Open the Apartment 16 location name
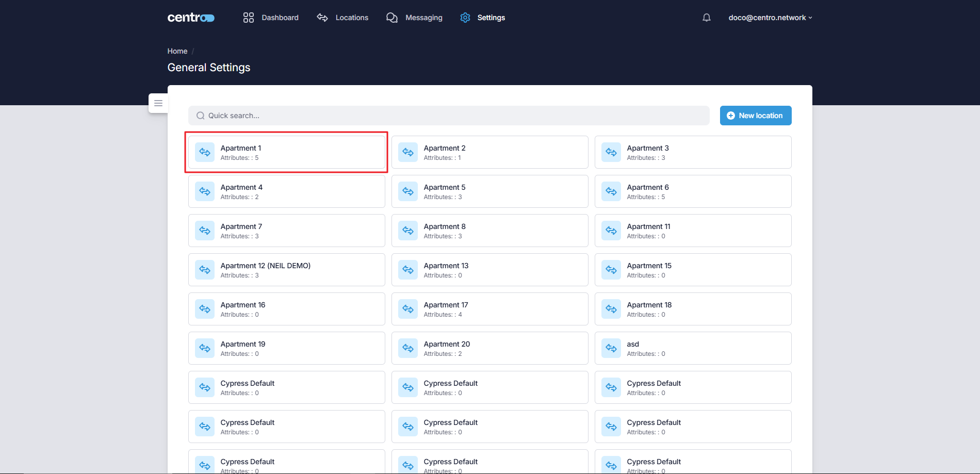 [243, 305]
